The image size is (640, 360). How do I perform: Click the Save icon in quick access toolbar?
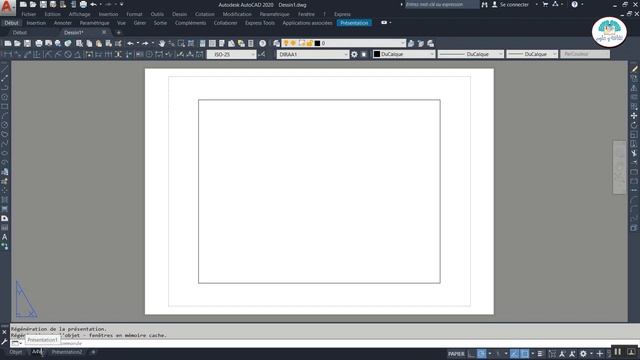click(43, 4)
